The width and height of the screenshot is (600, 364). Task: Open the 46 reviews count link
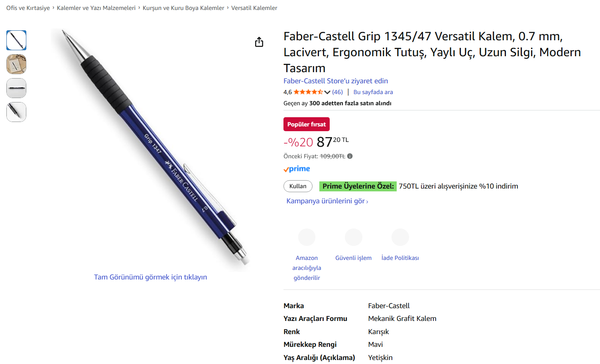(337, 92)
